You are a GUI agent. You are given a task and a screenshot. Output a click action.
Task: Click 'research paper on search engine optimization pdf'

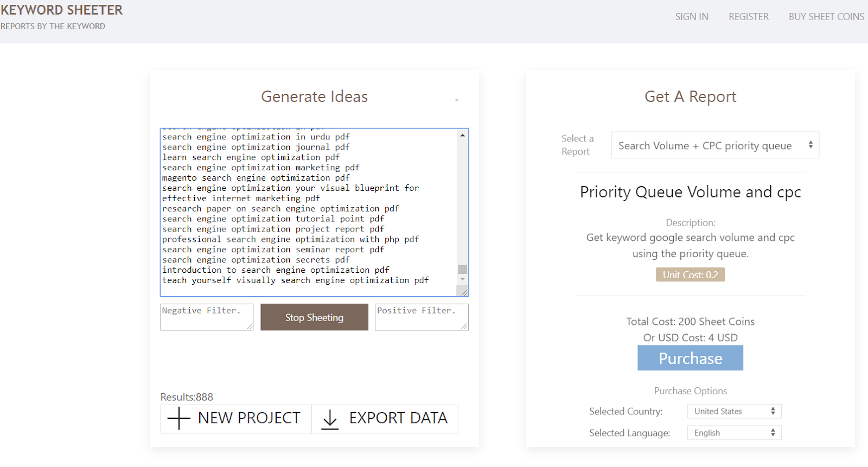(280, 209)
